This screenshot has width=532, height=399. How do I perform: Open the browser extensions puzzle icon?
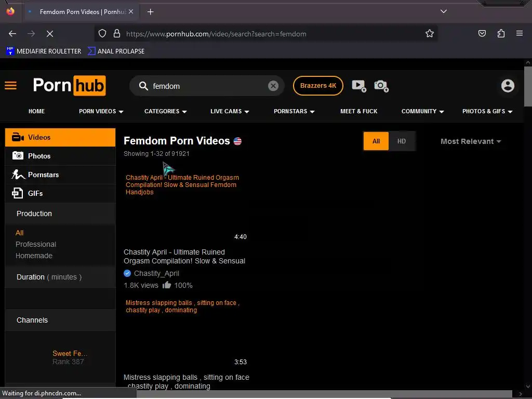(x=501, y=33)
